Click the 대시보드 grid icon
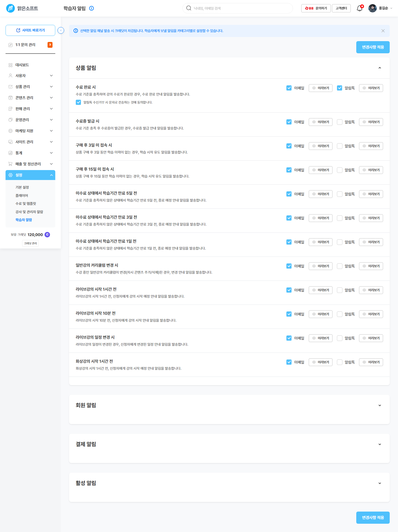The width and height of the screenshot is (398, 532). pos(11,65)
